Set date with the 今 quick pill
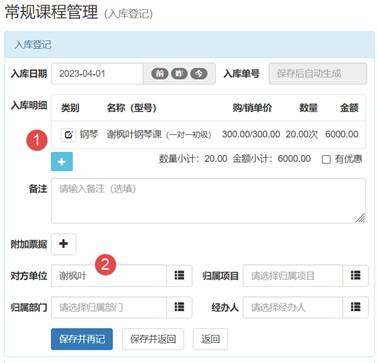Image resolution: width=378 pixels, height=363 pixels. (199, 74)
